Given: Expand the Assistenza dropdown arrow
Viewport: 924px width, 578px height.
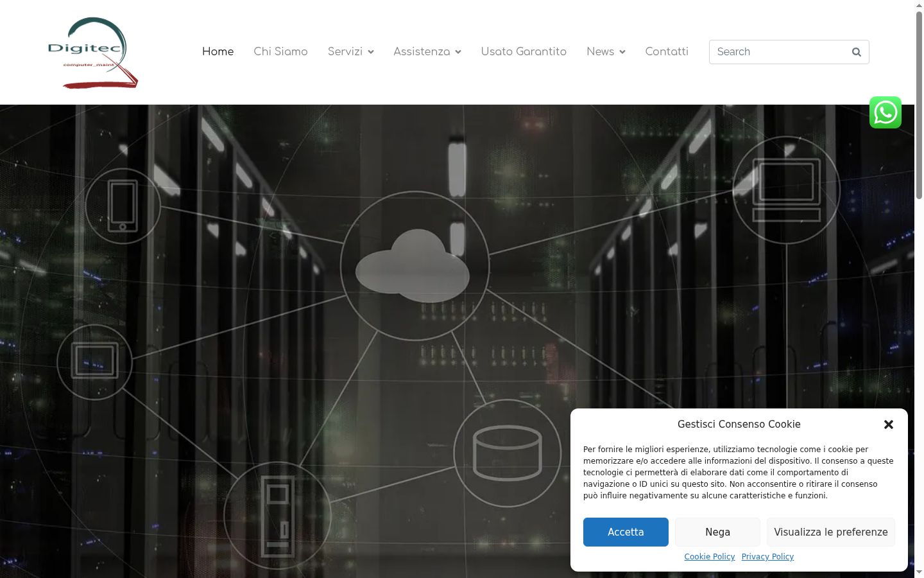Looking at the screenshot, I should [x=458, y=52].
